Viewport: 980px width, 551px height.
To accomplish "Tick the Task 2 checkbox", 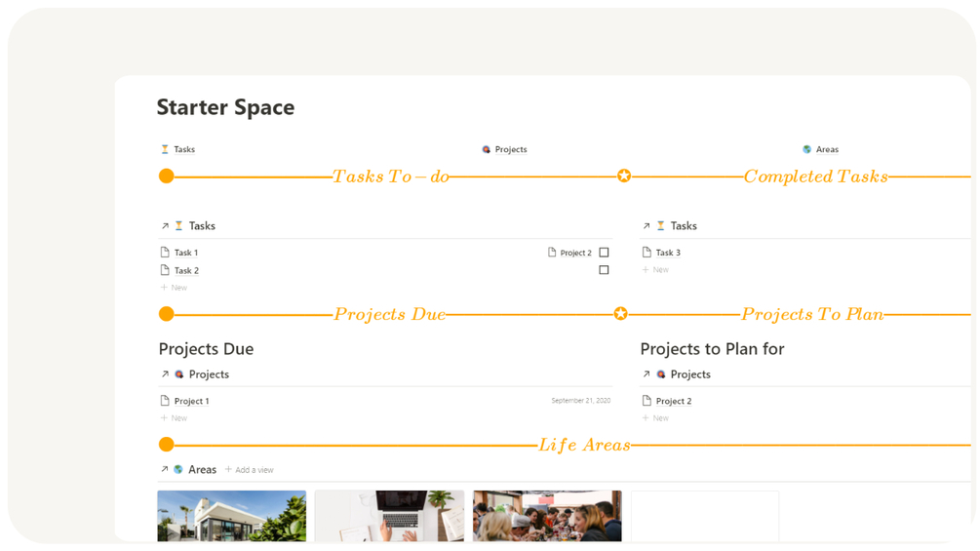I will [604, 270].
